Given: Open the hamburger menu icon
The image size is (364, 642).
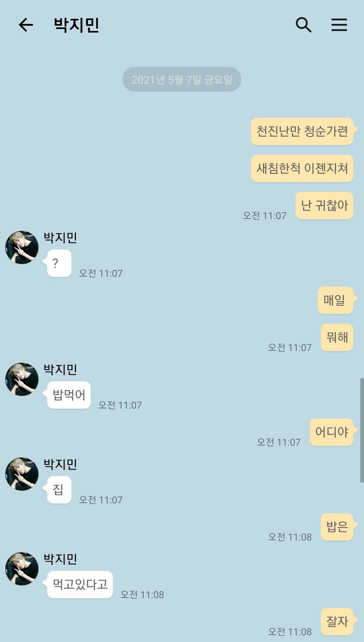Looking at the screenshot, I should pos(339,25).
